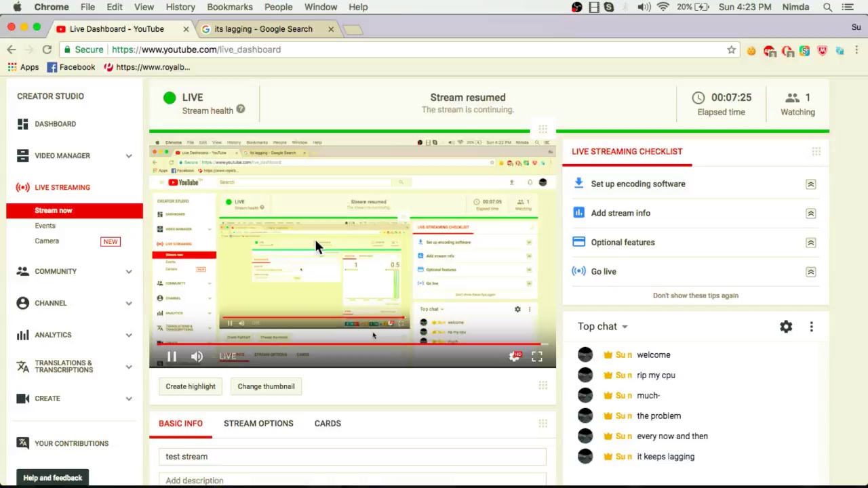
Task: Switch to 'its lagging - Google Search' tab
Action: [263, 29]
